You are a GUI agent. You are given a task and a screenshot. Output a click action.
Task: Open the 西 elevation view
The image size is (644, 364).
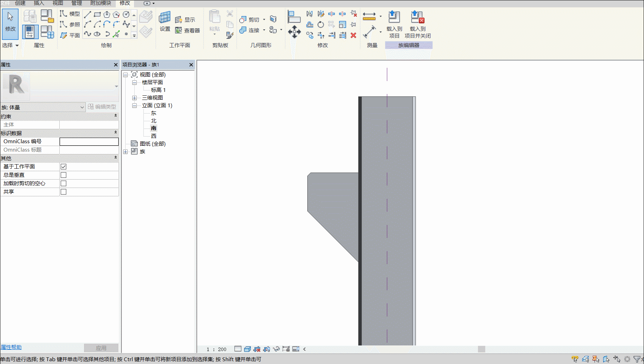pos(153,136)
